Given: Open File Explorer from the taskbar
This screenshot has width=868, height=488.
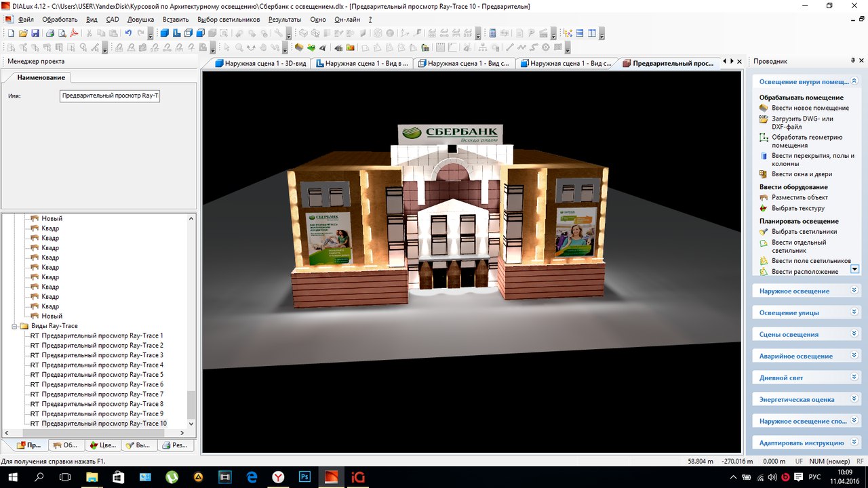Looking at the screenshot, I should pyautogui.click(x=92, y=477).
